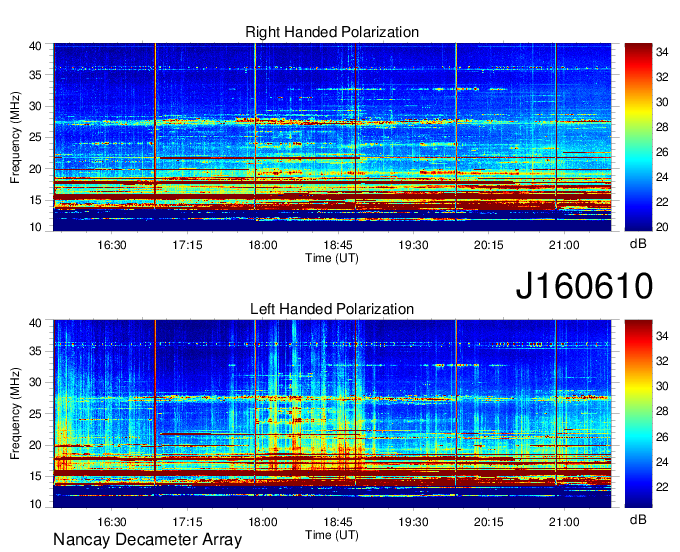The height and width of the screenshot is (552, 680).
Task: Click 20 MHz tick on Right Handed plot
Action: coord(35,169)
